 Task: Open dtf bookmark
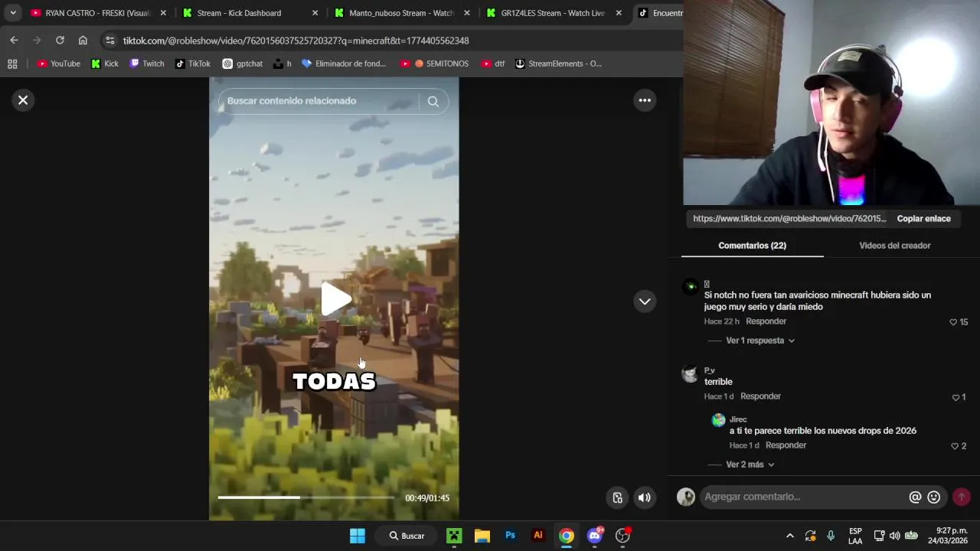pyautogui.click(x=493, y=64)
